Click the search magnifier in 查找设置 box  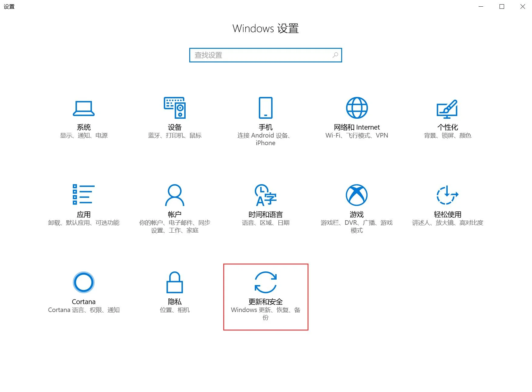point(335,55)
